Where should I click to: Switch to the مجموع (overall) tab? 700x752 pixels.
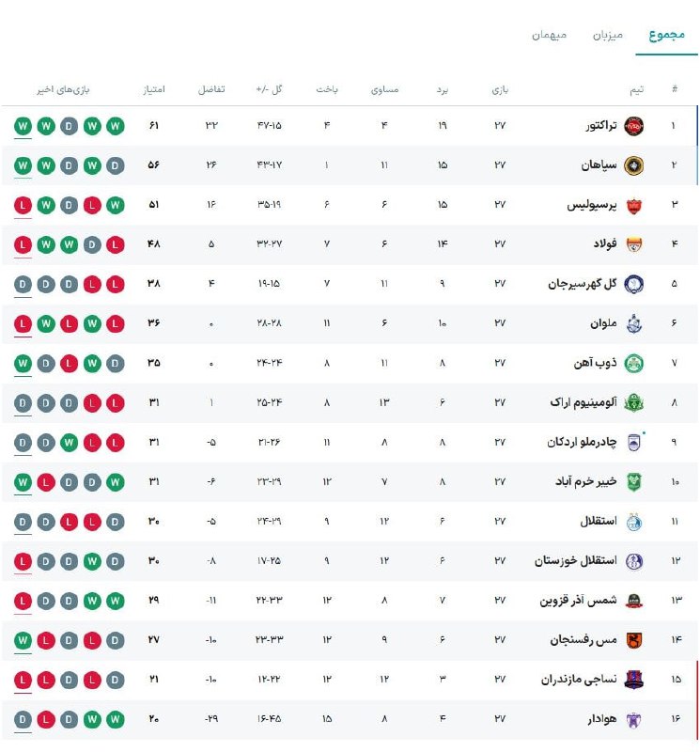pyautogui.click(x=666, y=36)
